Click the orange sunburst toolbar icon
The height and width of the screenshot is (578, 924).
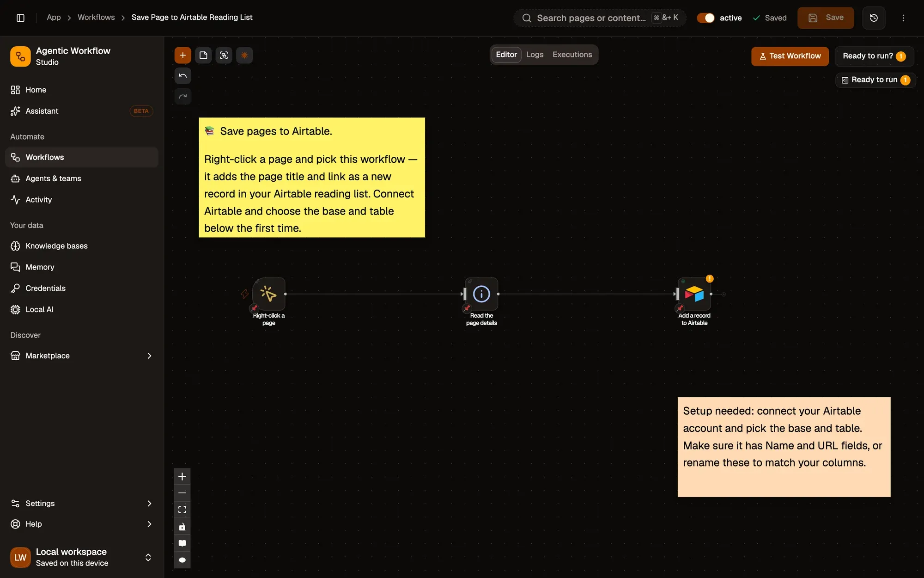click(x=244, y=55)
